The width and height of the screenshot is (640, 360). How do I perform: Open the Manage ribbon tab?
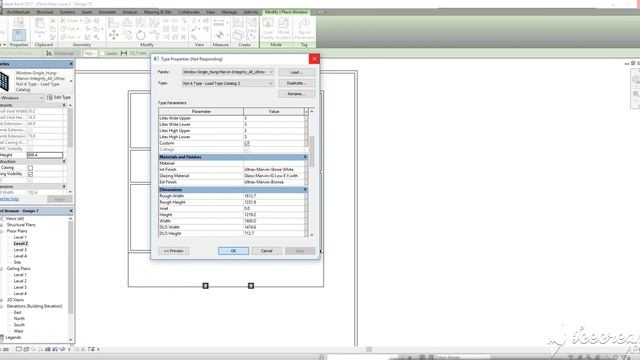click(229, 12)
